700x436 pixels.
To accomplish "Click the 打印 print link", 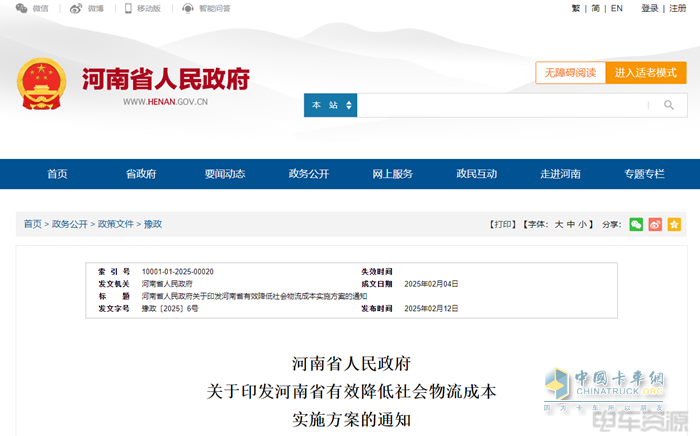I will click(x=503, y=224).
